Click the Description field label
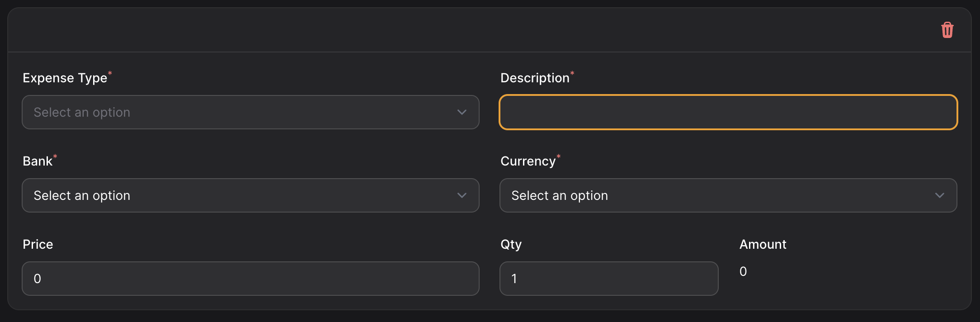 (534, 77)
